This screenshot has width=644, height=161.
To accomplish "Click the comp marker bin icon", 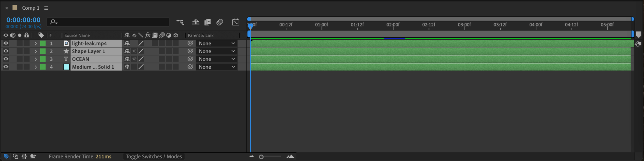I will [x=639, y=35].
